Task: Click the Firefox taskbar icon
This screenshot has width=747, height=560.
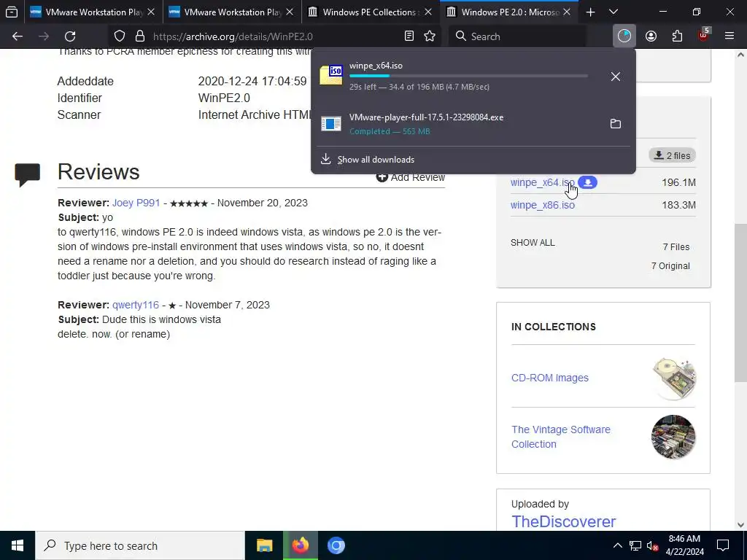Action: coord(300,545)
